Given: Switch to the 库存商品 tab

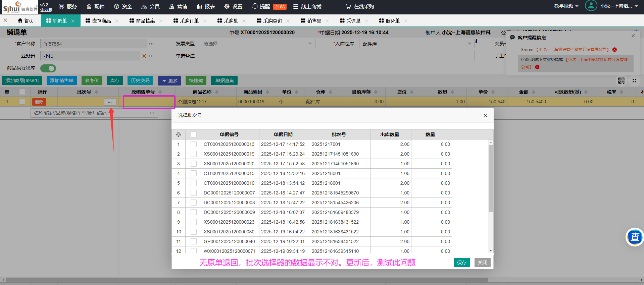Looking at the screenshot, I should [x=101, y=21].
